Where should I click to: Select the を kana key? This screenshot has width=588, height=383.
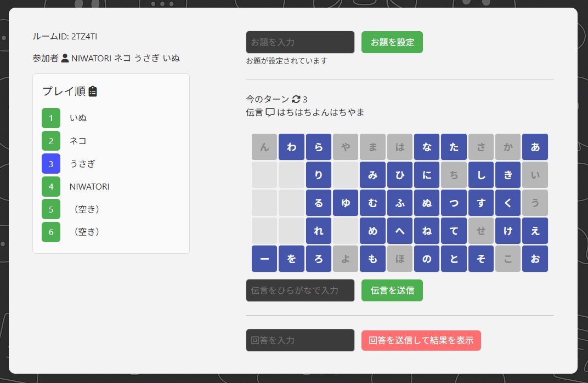click(292, 259)
